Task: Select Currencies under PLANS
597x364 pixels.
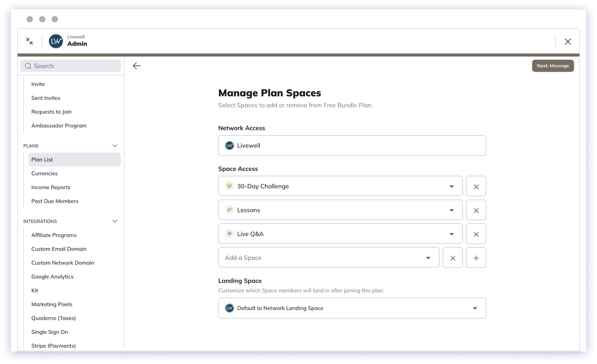Action: (44, 173)
